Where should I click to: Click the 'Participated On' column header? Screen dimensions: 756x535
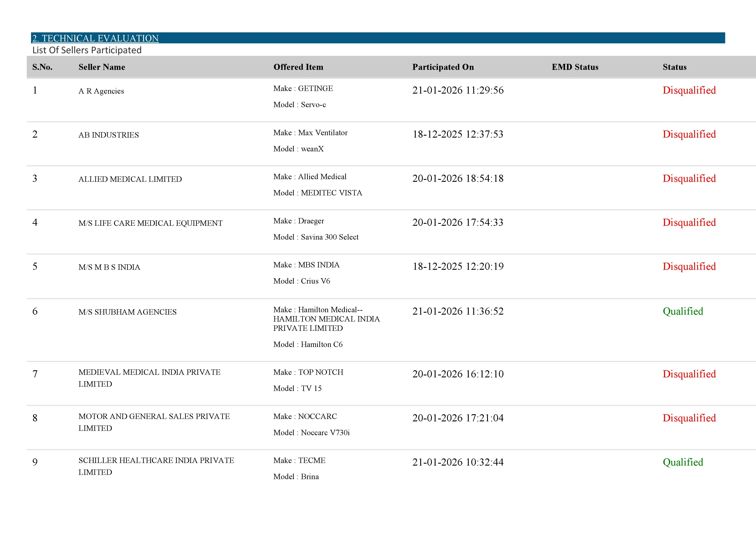(x=443, y=67)
